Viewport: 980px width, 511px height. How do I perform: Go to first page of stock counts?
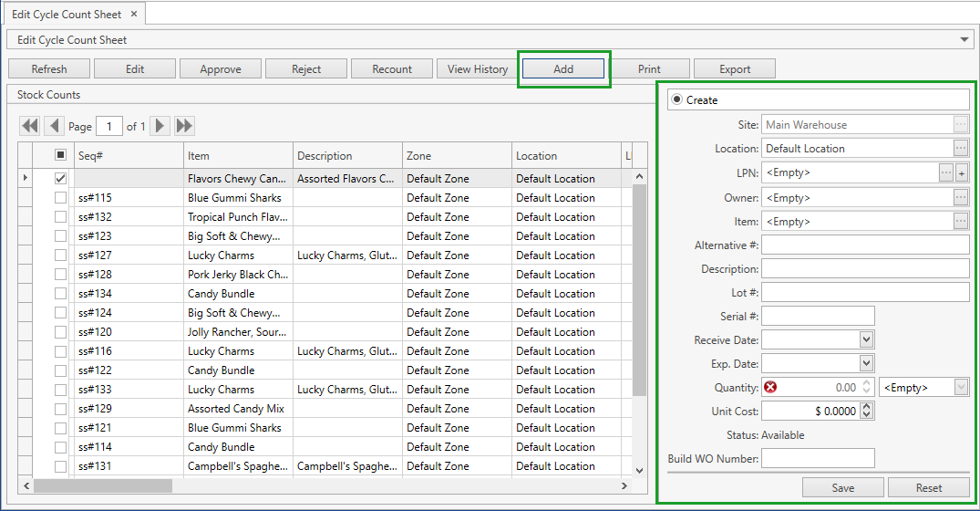30,126
